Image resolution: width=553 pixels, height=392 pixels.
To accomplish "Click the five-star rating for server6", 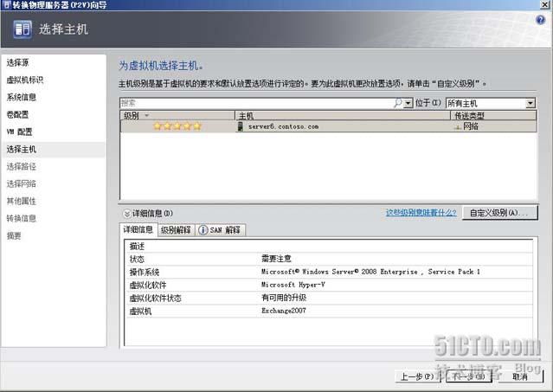I will [x=177, y=126].
